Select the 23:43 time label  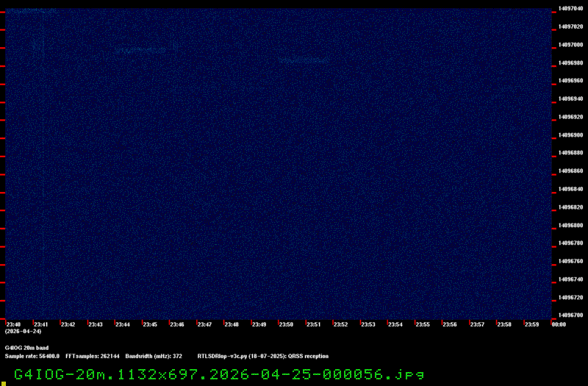96,324
